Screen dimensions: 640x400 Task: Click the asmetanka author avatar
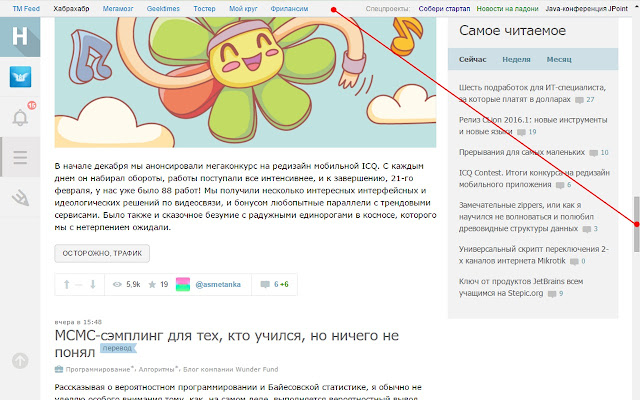(182, 284)
